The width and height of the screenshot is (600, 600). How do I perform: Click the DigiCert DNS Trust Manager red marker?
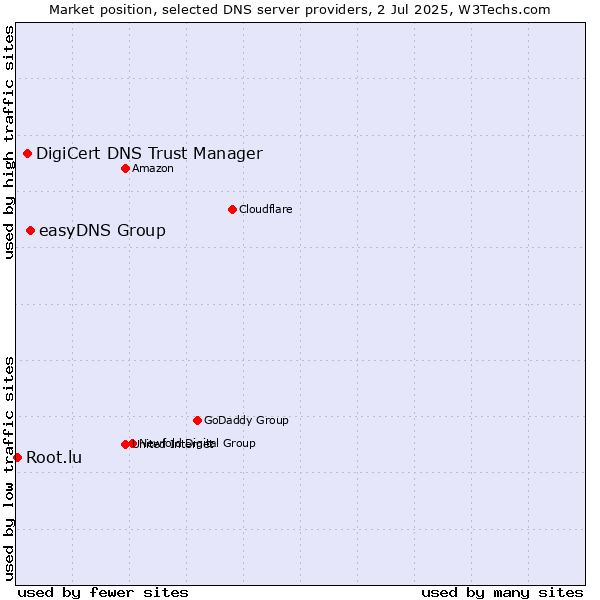tap(28, 153)
